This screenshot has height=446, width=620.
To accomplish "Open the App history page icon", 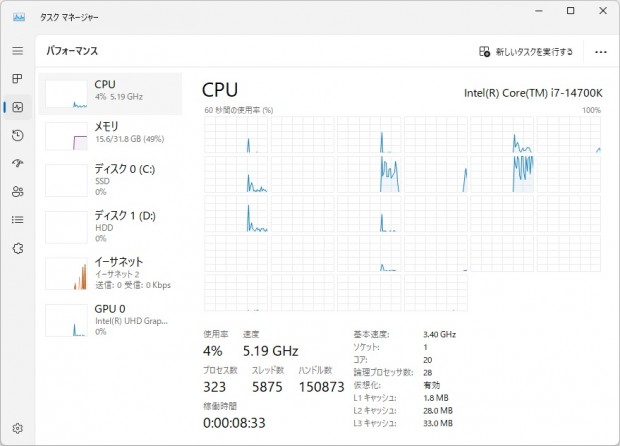I will [17, 135].
